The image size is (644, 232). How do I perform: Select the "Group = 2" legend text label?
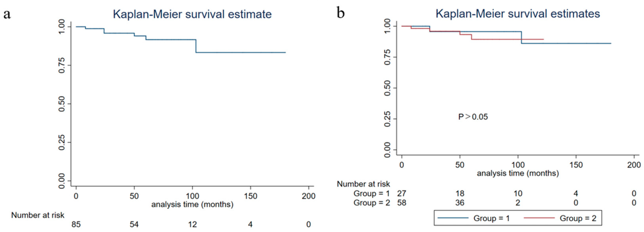pyautogui.click(x=578, y=219)
